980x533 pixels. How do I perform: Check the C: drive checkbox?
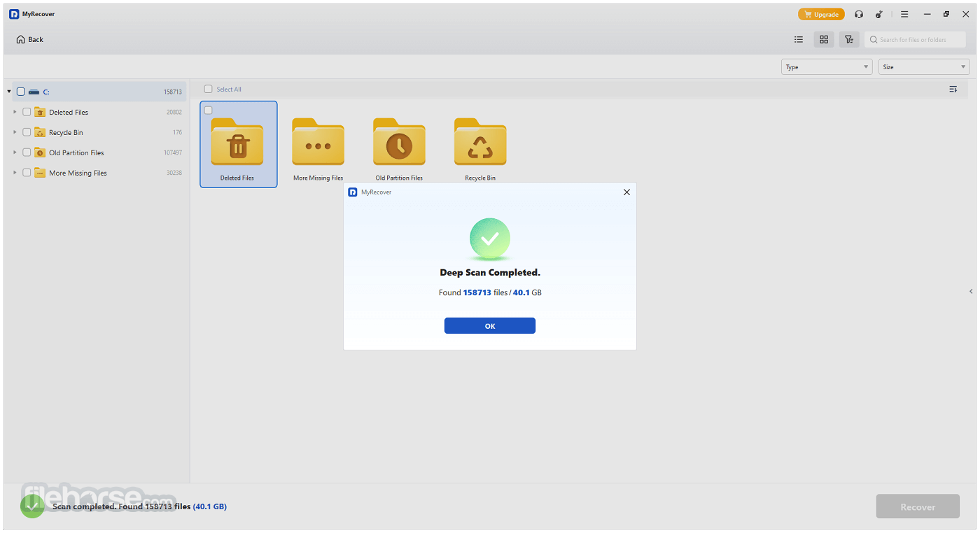pyautogui.click(x=20, y=92)
